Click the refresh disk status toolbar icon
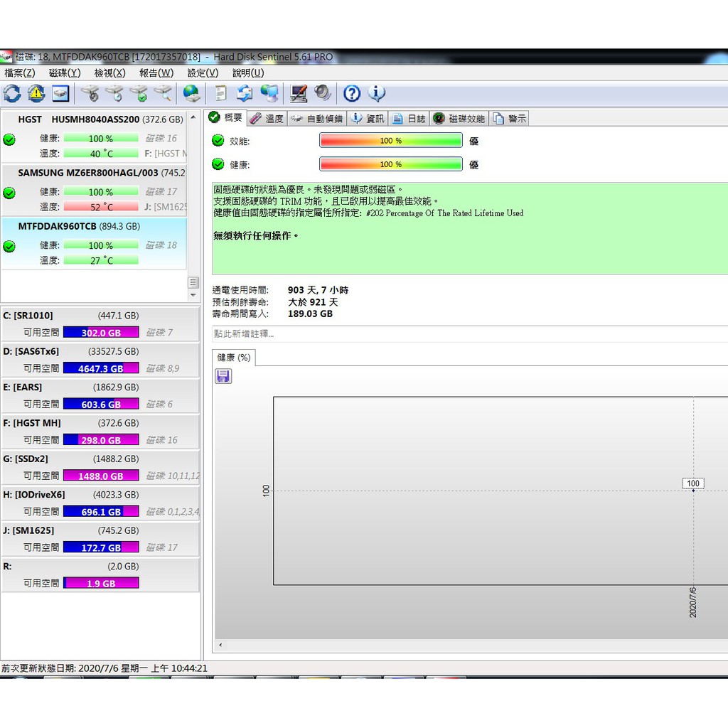728x728 pixels. pyautogui.click(x=12, y=93)
